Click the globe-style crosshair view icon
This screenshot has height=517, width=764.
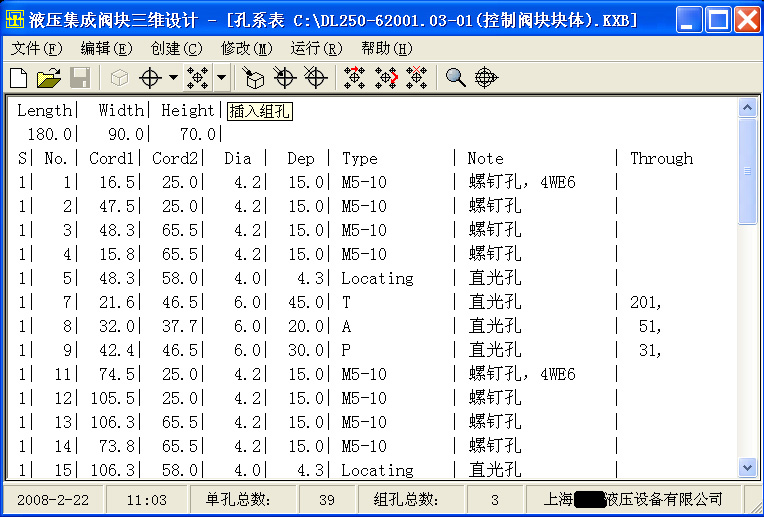pyautogui.click(x=486, y=78)
